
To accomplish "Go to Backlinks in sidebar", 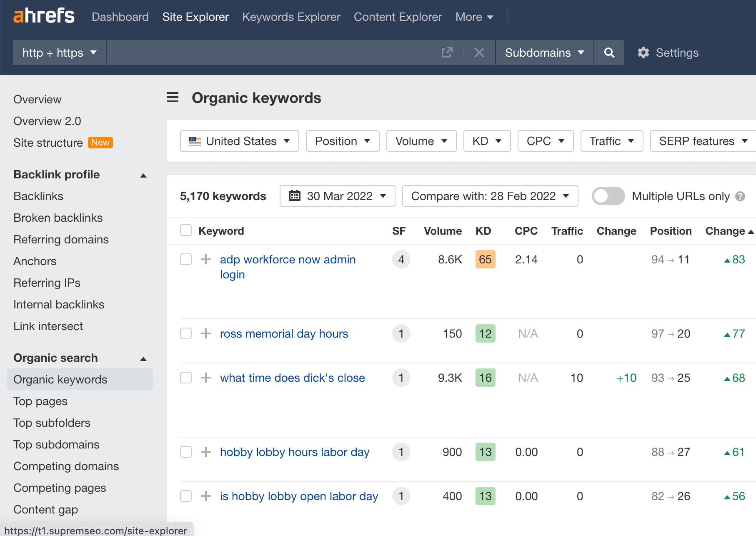I will coord(38,196).
